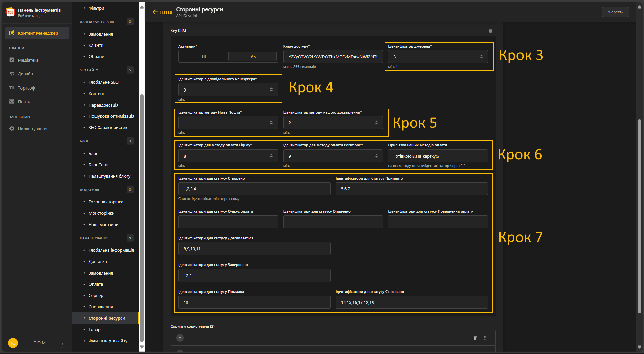This screenshot has height=354, width=644.
Task: Open Сторонні ресурси menu item
Action: (106, 318)
